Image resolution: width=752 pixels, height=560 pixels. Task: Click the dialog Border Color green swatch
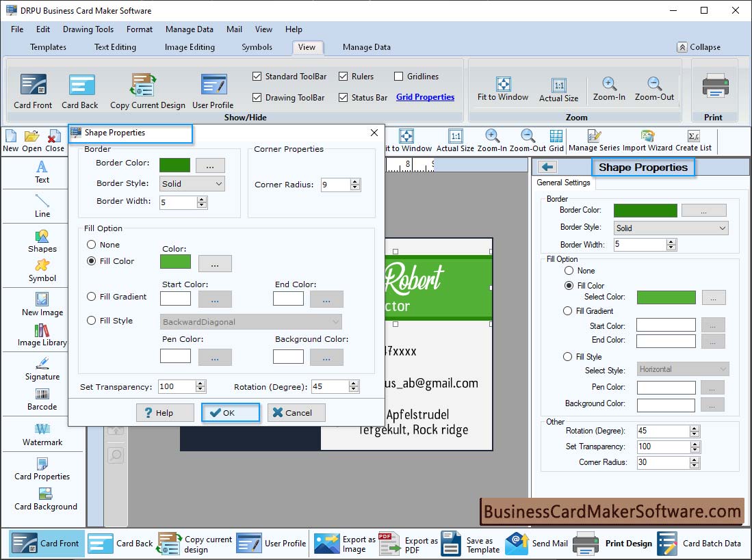(174, 165)
